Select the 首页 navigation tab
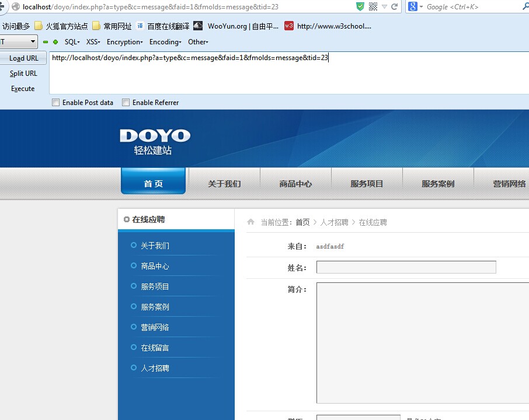 [153, 181]
